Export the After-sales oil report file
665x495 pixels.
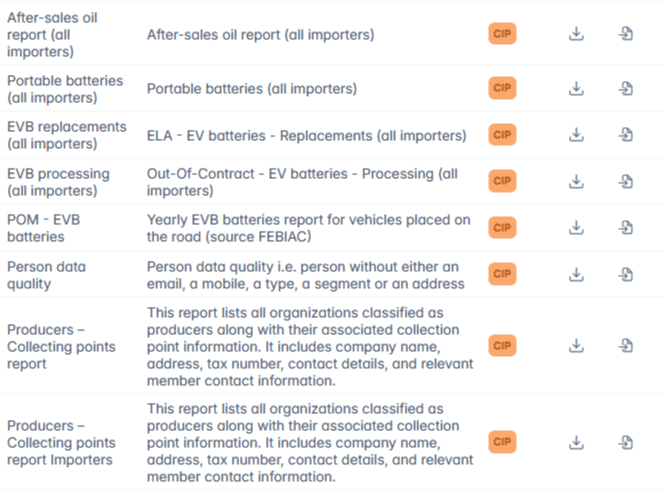[x=626, y=34]
